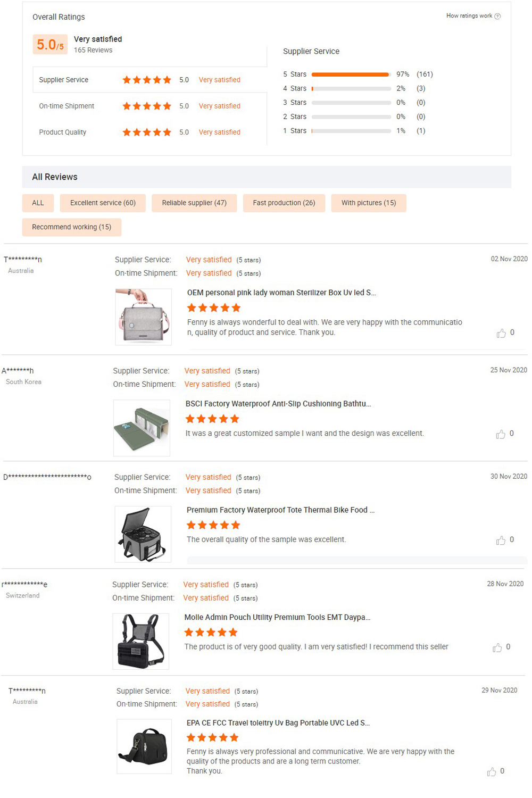This screenshot has height=798, width=532.
Task: Click the 5 Stars rating bar
Action: [351, 74]
